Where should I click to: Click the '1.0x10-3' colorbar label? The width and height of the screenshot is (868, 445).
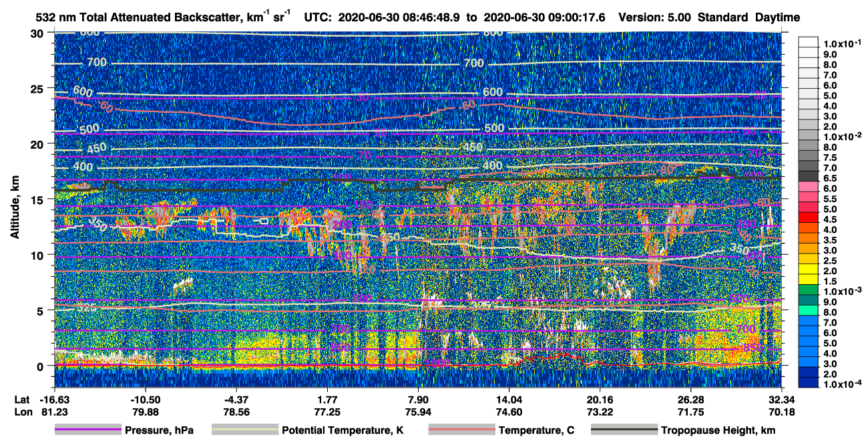click(841, 291)
